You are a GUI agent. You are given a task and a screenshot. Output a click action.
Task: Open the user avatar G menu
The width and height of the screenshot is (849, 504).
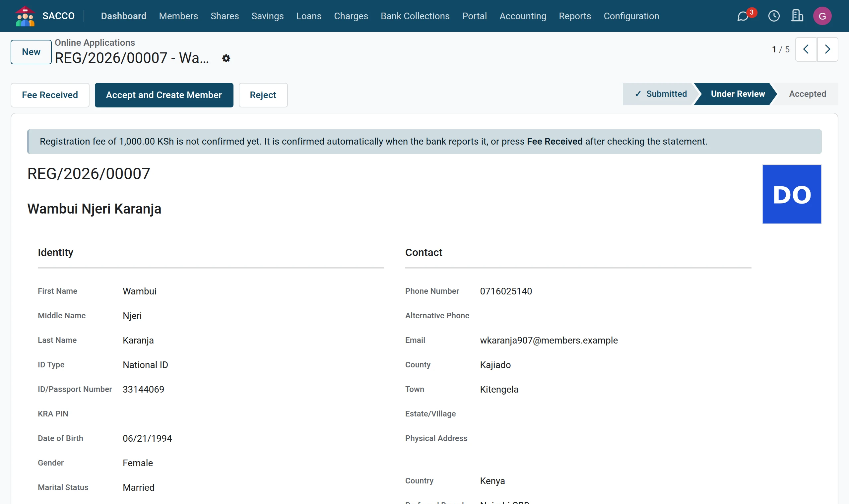(x=822, y=16)
